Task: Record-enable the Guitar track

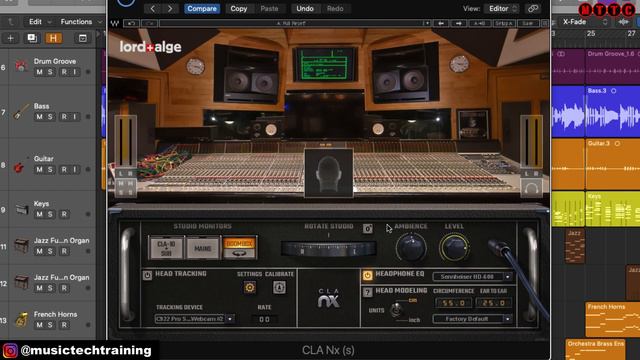Action: 64,169
